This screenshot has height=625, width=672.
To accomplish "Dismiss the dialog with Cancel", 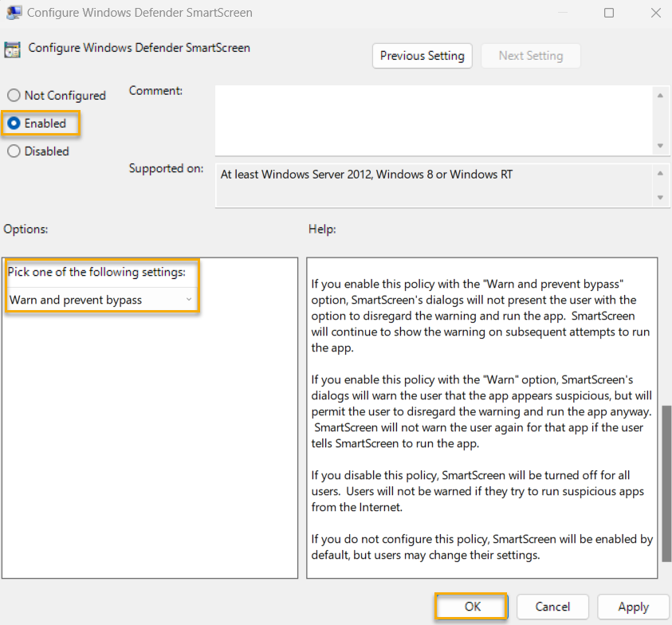I will point(552,607).
